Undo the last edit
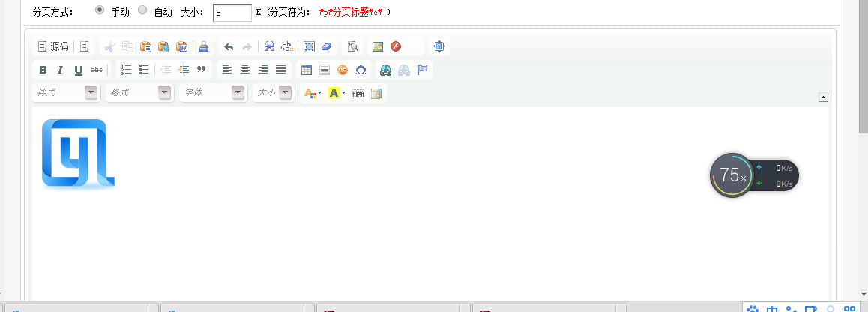The width and height of the screenshot is (868, 312). pos(229,46)
